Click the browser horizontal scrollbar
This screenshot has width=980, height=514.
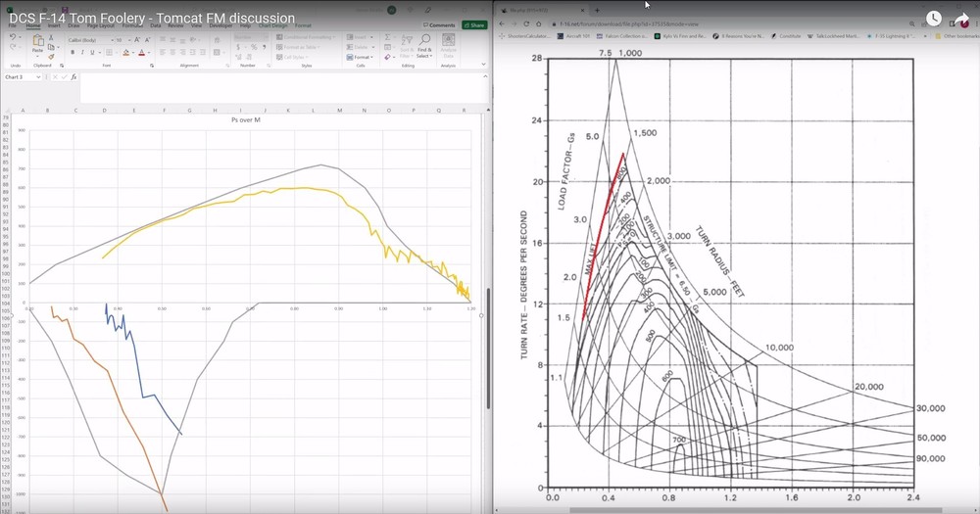click(x=756, y=510)
